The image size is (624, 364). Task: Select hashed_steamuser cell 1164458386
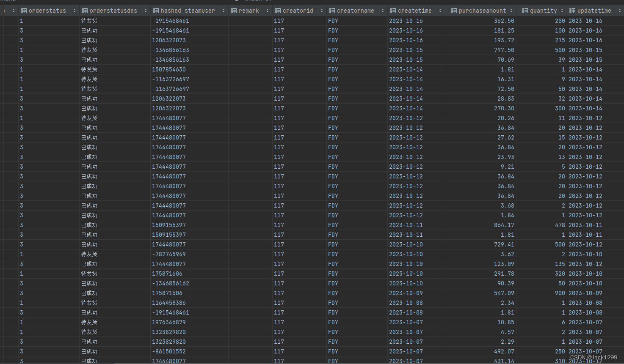point(169,303)
